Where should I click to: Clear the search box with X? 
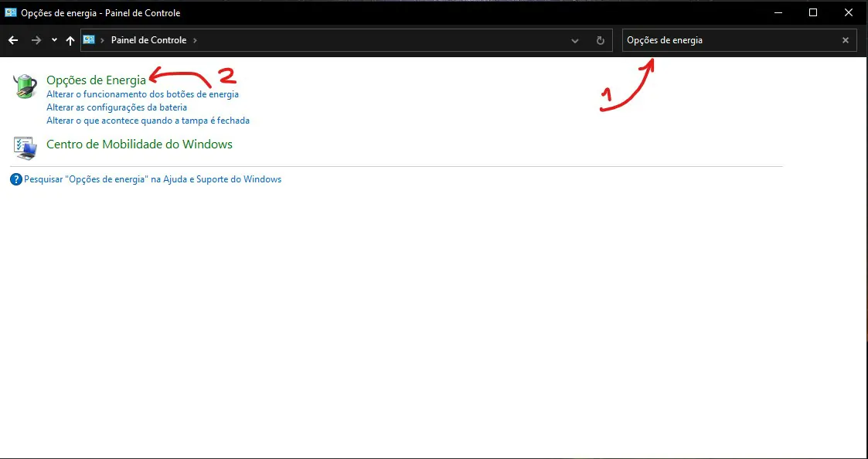coord(846,40)
